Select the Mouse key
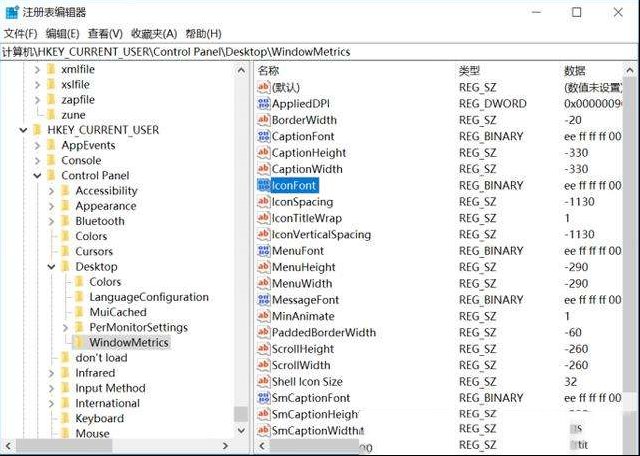The width and height of the screenshot is (640, 456). pyautogui.click(x=92, y=434)
